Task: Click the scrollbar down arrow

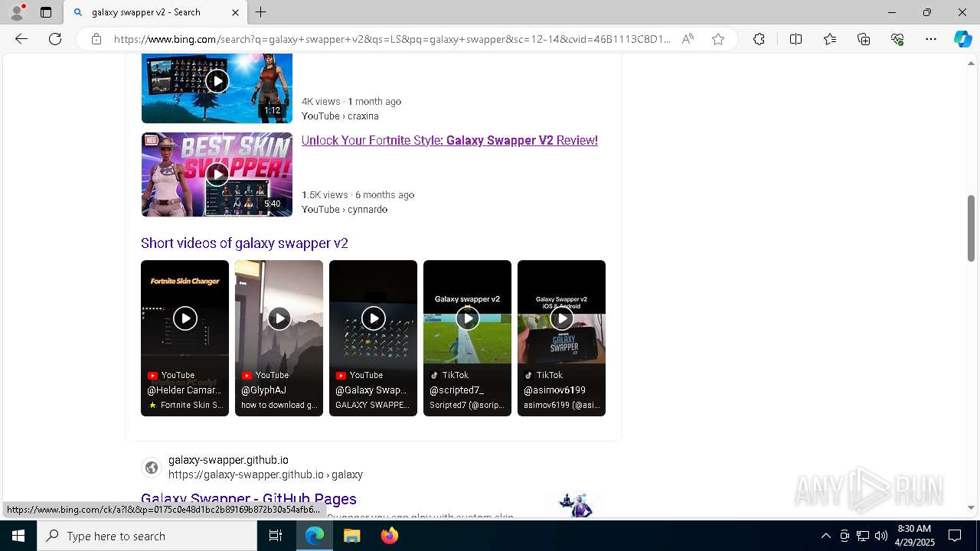Action: point(971,507)
